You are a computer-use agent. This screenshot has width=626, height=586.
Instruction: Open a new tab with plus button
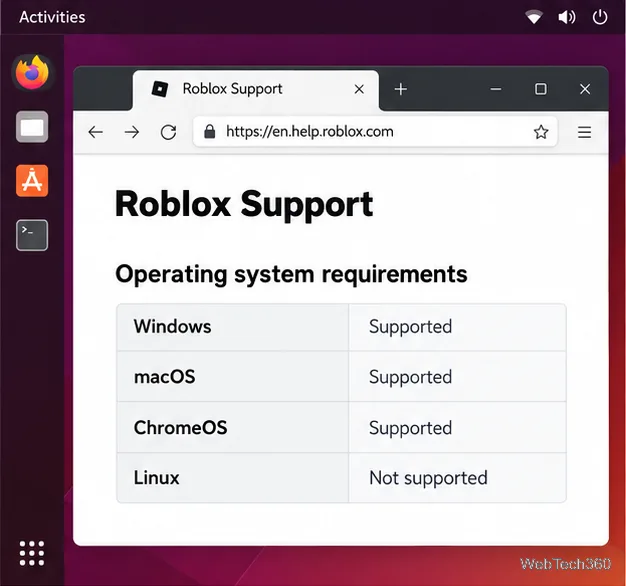tap(401, 89)
